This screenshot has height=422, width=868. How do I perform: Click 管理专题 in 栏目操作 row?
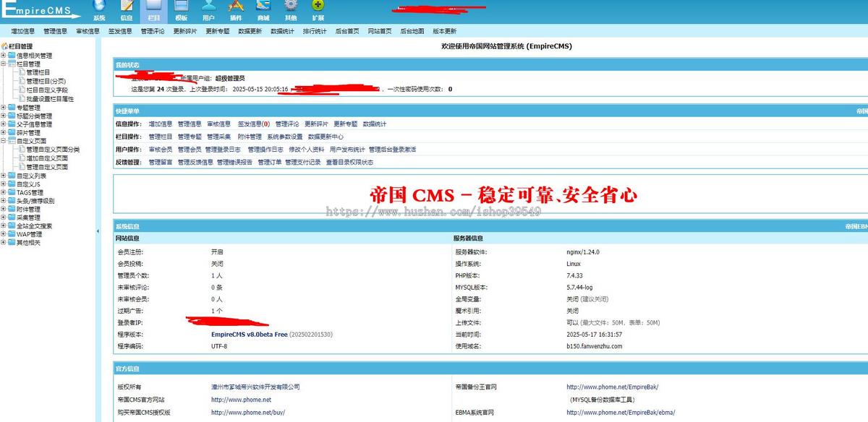190,137
